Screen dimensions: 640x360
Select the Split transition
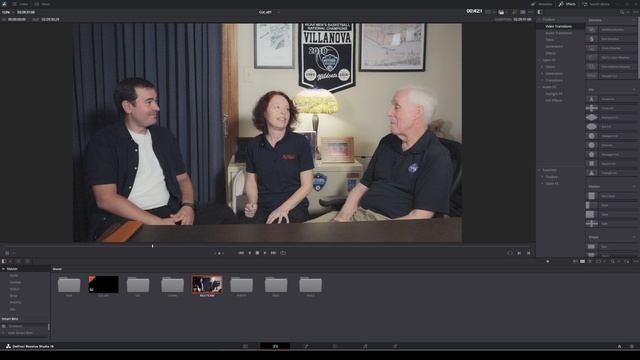(611, 224)
